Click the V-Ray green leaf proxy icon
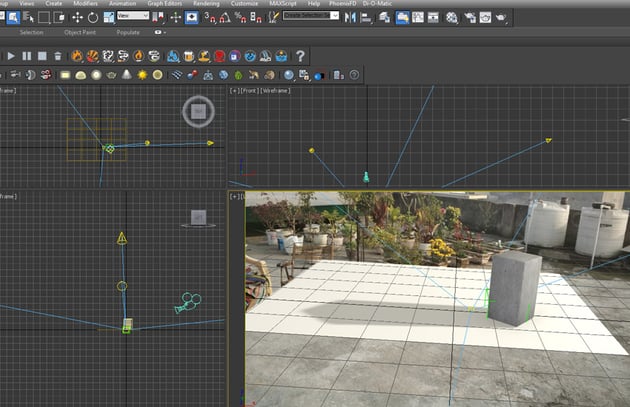630x407 pixels. click(238, 75)
